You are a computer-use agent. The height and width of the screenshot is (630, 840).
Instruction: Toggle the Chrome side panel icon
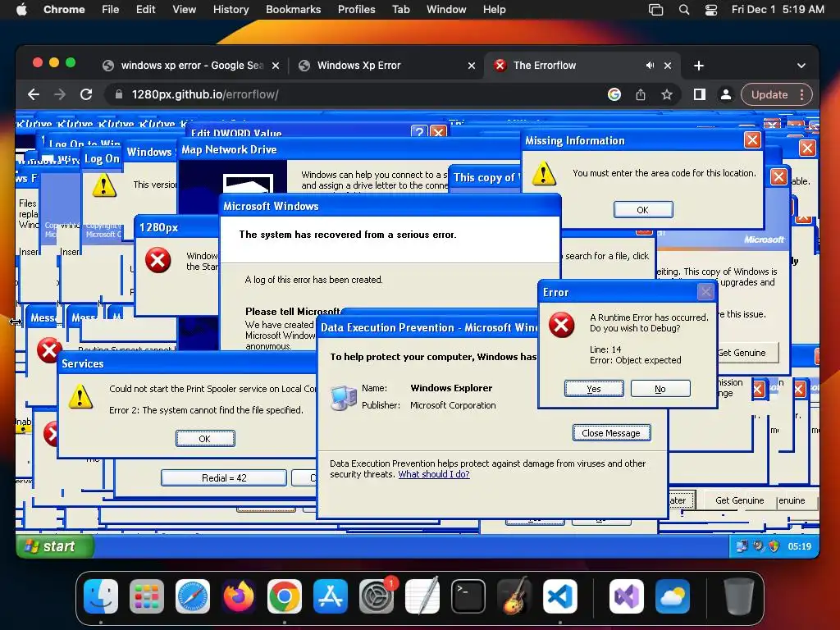coord(699,95)
